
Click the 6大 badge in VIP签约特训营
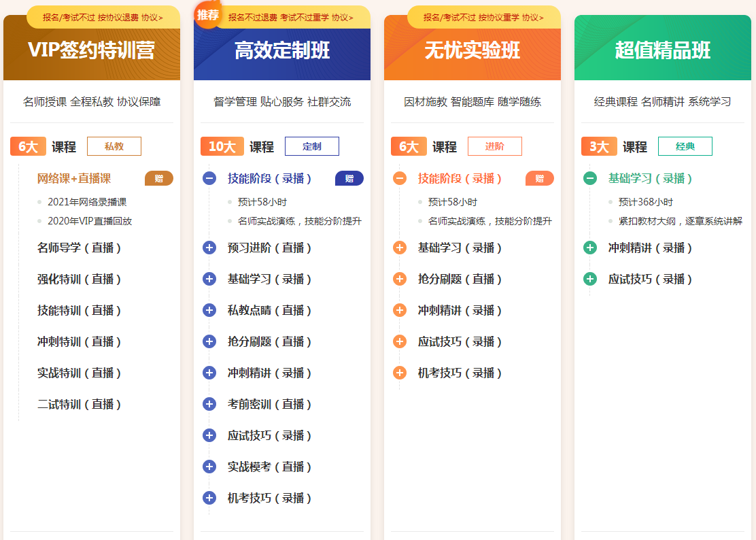pyautogui.click(x=28, y=146)
